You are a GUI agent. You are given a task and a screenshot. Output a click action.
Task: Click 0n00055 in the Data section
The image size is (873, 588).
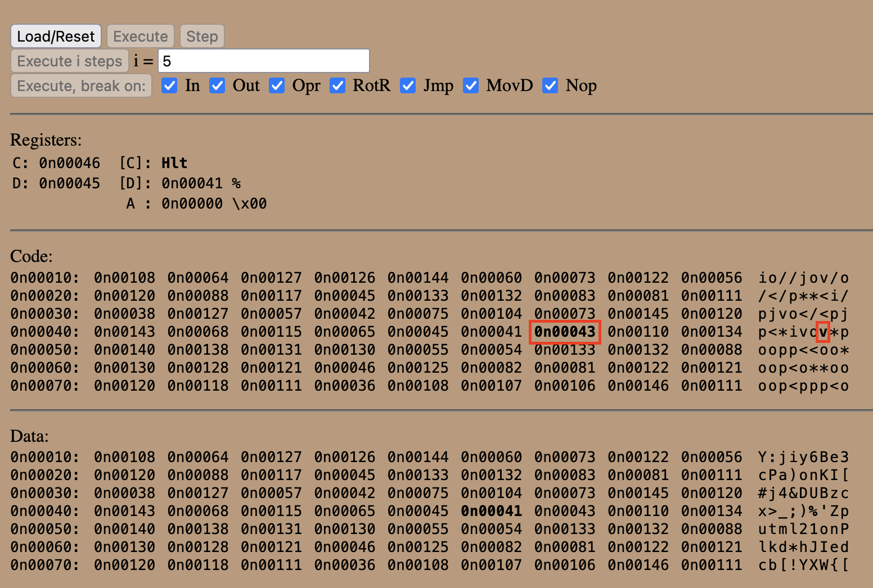coord(418,529)
